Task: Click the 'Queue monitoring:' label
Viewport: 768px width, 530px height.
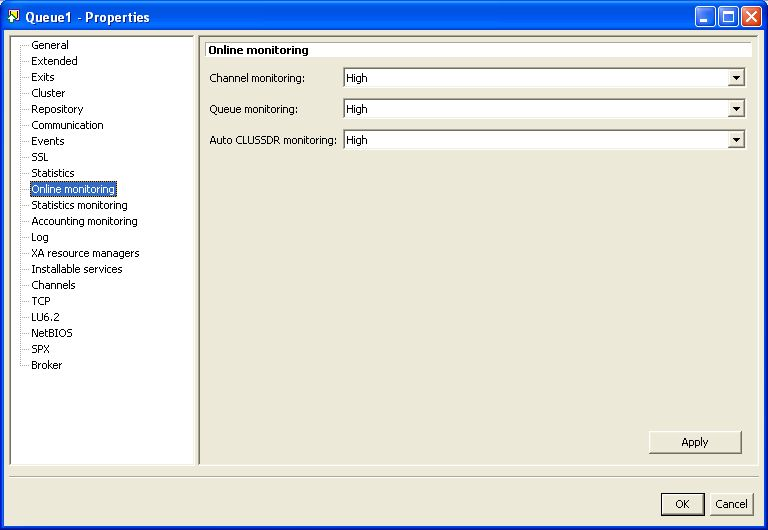Action: tap(253, 109)
